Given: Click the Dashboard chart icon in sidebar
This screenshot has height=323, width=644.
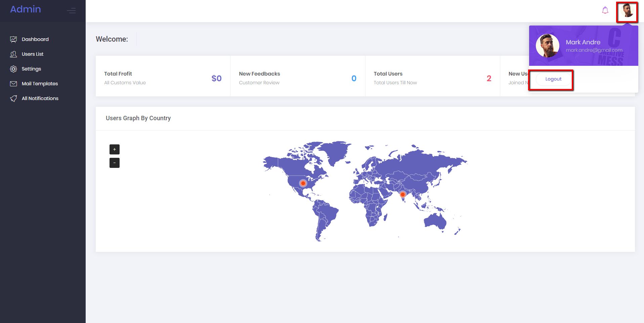Looking at the screenshot, I should coord(13,39).
